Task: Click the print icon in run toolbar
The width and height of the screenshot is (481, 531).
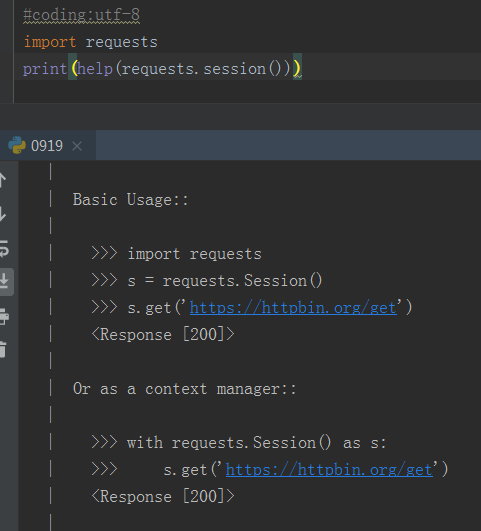Action: [3, 316]
